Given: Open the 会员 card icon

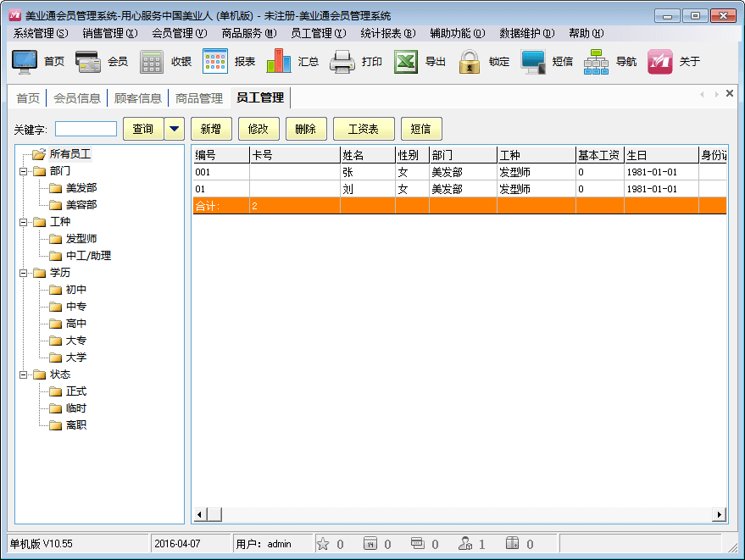Looking at the screenshot, I should 88,62.
